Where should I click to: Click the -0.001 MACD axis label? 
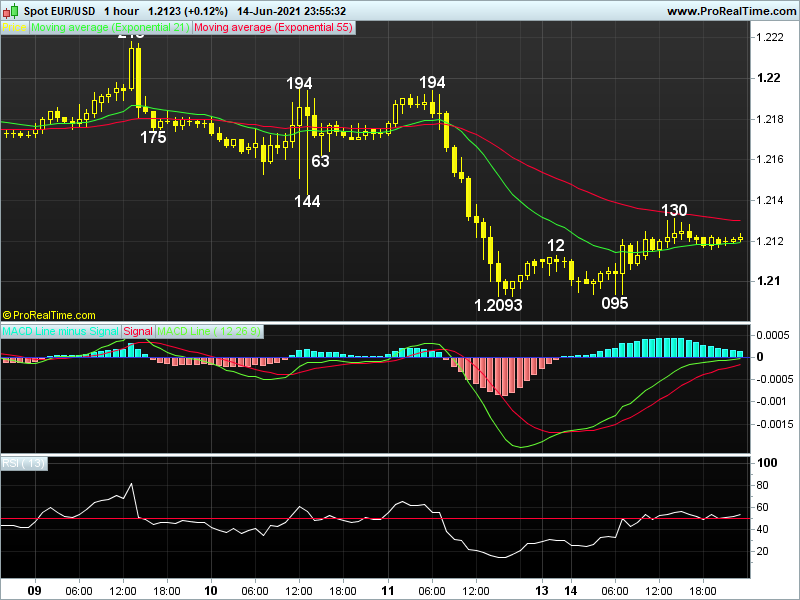(x=771, y=402)
